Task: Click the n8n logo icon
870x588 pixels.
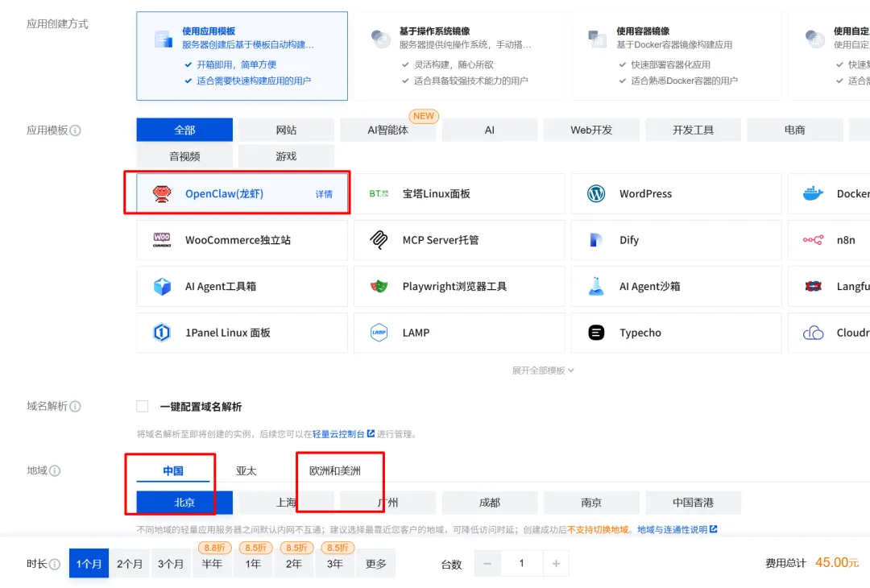Action: (813, 240)
